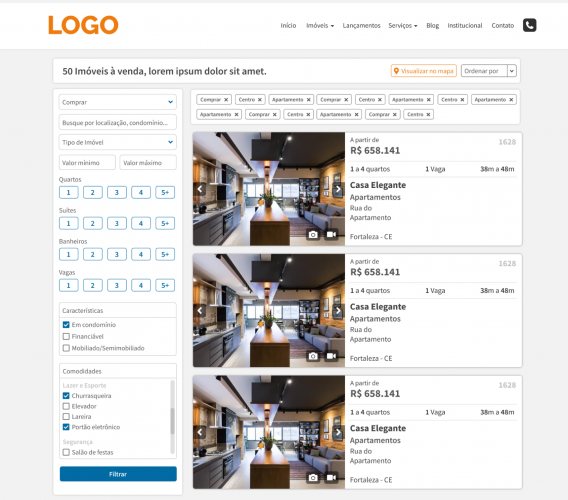The image size is (568, 500).
Task: Open photos via camera icon on second listing
Action: click(313, 356)
